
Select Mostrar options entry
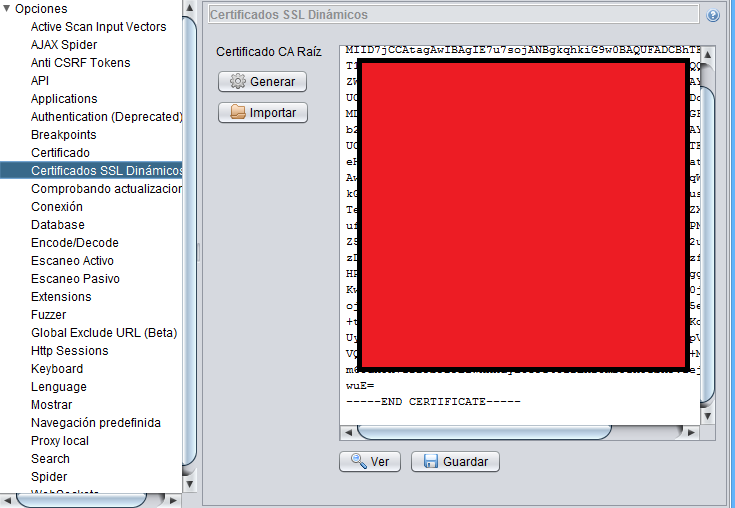pos(52,404)
